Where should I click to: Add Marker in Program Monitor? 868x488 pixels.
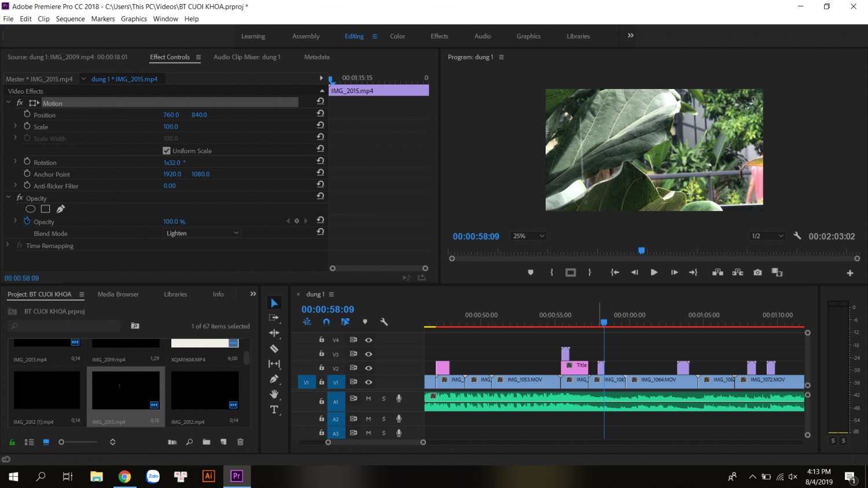point(531,272)
